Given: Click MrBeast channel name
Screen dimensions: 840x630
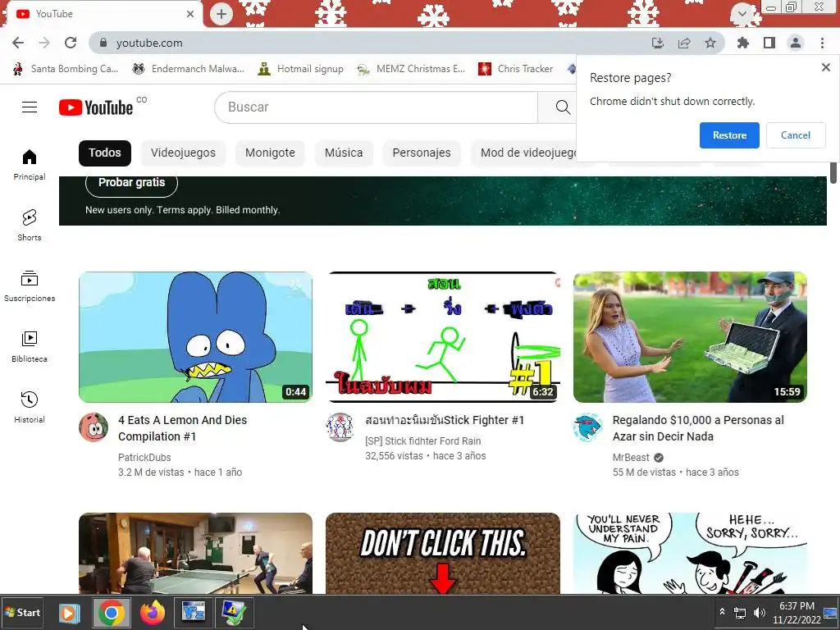Looking at the screenshot, I should (x=631, y=458).
